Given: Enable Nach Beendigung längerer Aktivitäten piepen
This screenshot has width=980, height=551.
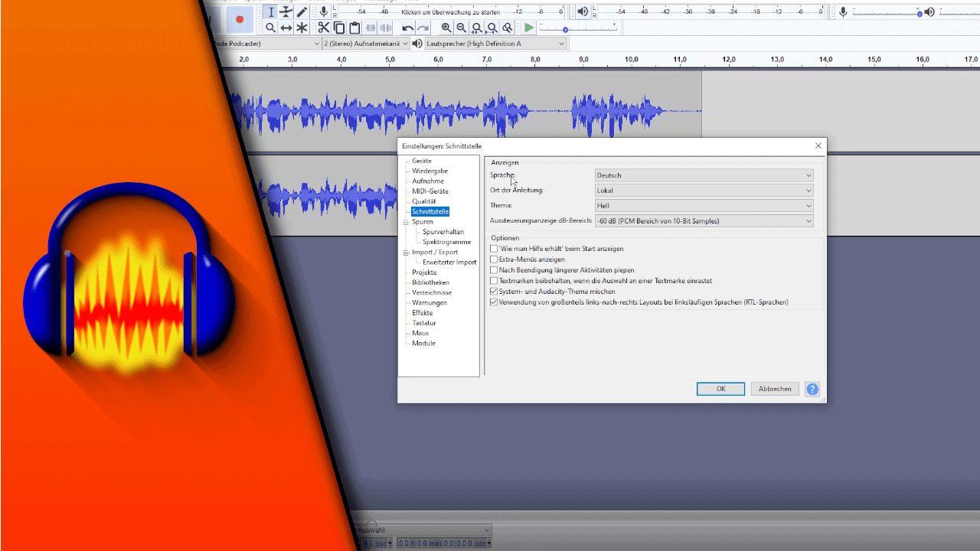Looking at the screenshot, I should (494, 270).
